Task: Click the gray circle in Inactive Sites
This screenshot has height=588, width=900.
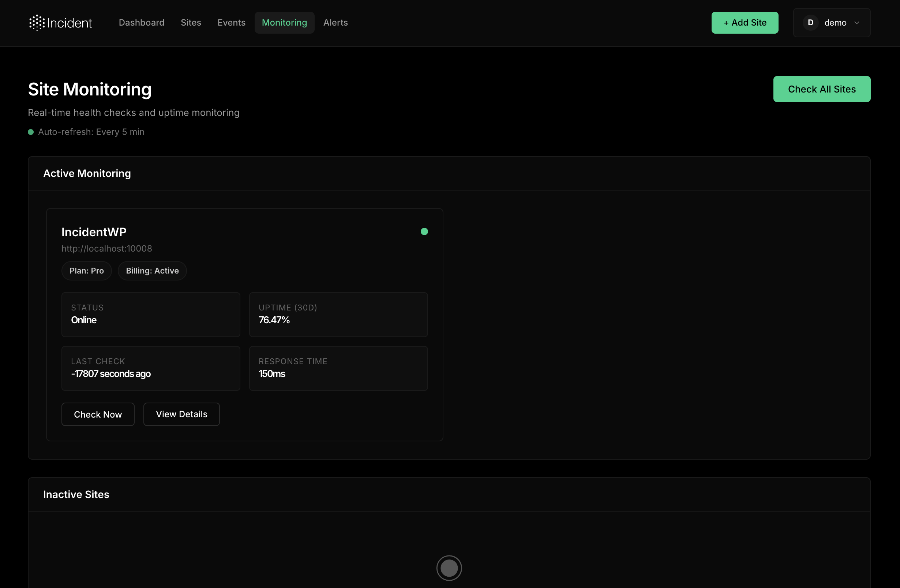Action: pyautogui.click(x=449, y=568)
